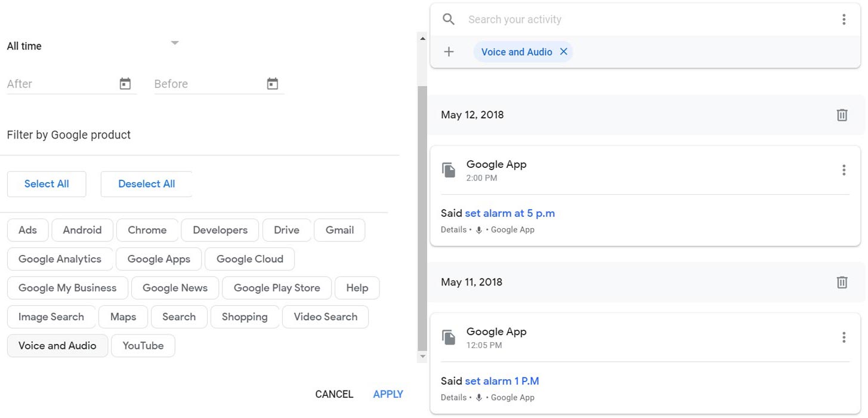Screen dimensions: 868x418
Task: Open the options menu for the 2:00 PM activity
Action: click(844, 170)
